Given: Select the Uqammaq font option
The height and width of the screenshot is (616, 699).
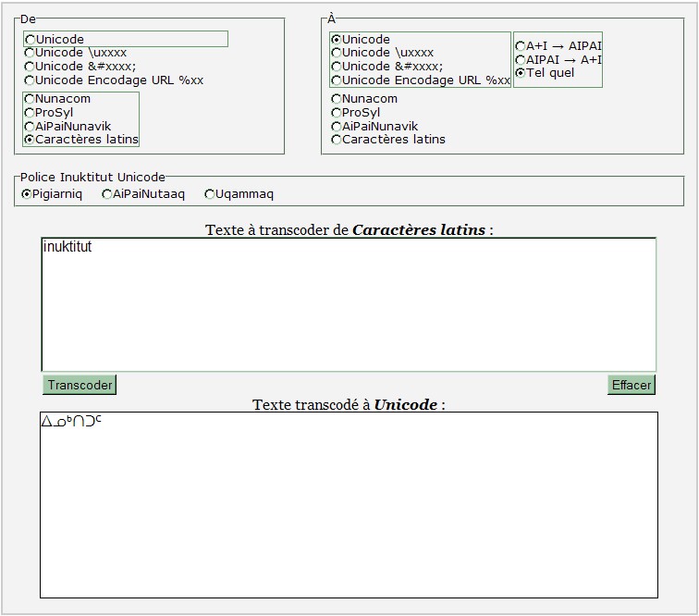Looking at the screenshot, I should click(210, 194).
